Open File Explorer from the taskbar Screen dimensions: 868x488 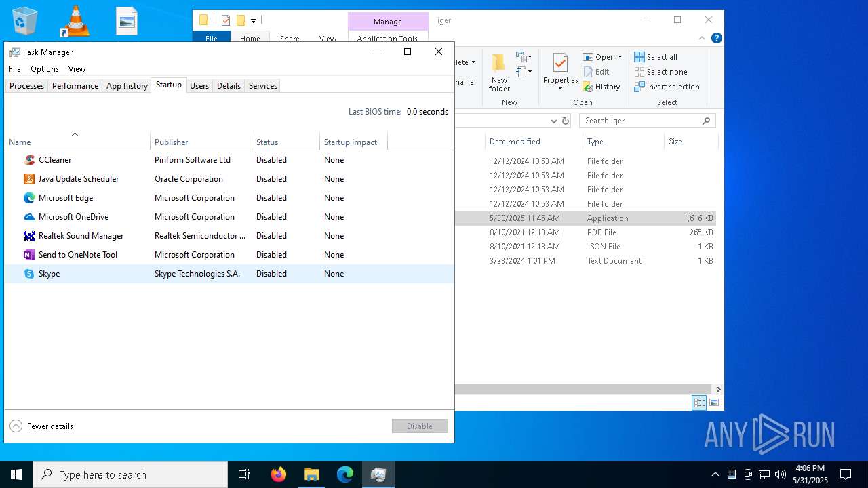pyautogui.click(x=311, y=474)
